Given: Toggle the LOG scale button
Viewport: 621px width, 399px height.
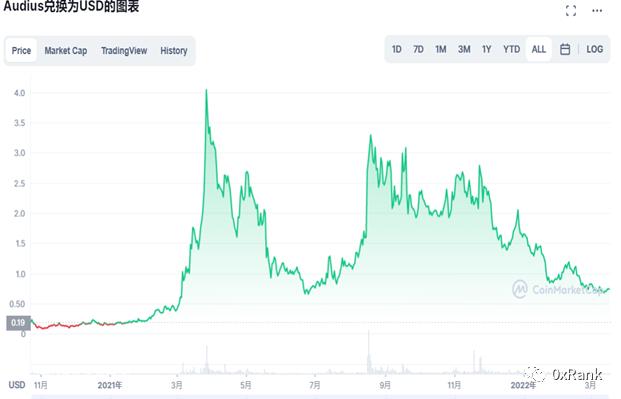Looking at the screenshot, I should 594,49.
